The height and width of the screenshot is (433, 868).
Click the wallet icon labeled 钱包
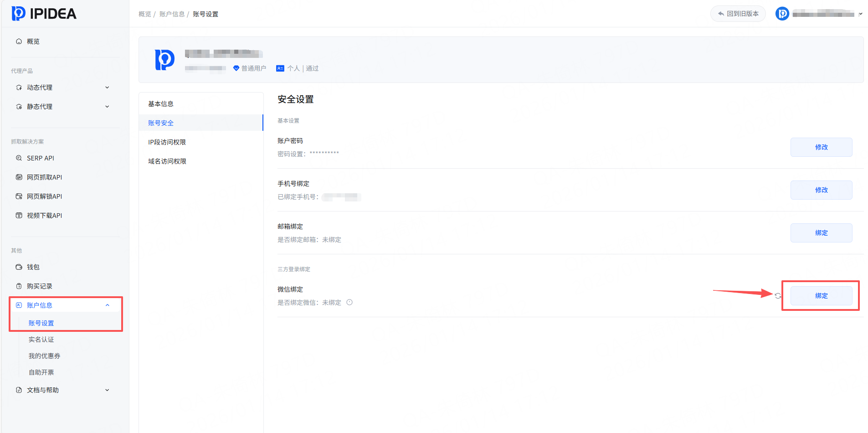coord(19,267)
